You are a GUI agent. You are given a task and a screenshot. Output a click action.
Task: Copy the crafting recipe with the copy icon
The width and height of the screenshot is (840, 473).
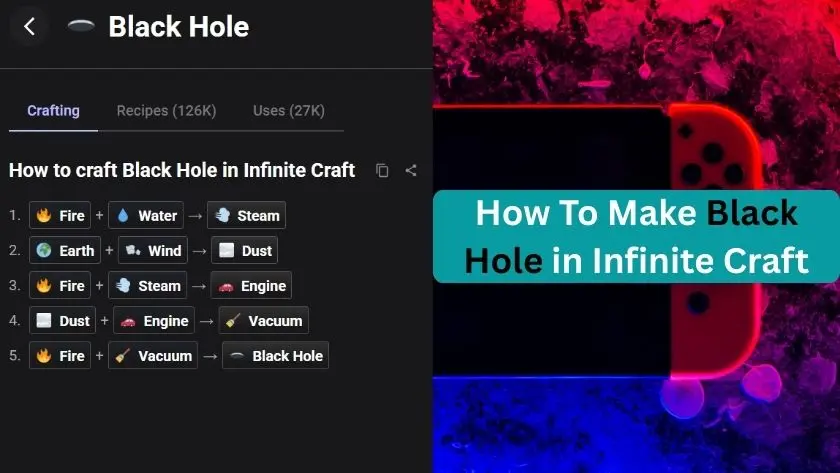(x=382, y=170)
